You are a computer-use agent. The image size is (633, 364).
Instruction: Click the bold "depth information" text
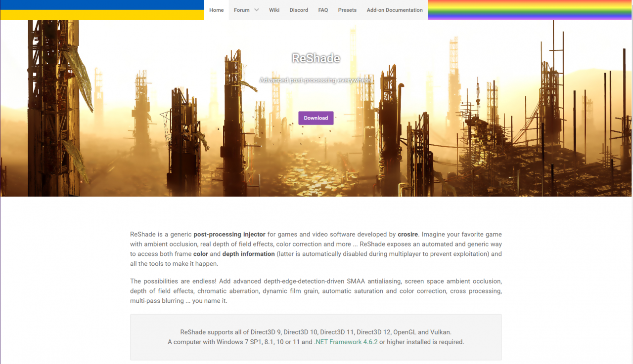(248, 254)
